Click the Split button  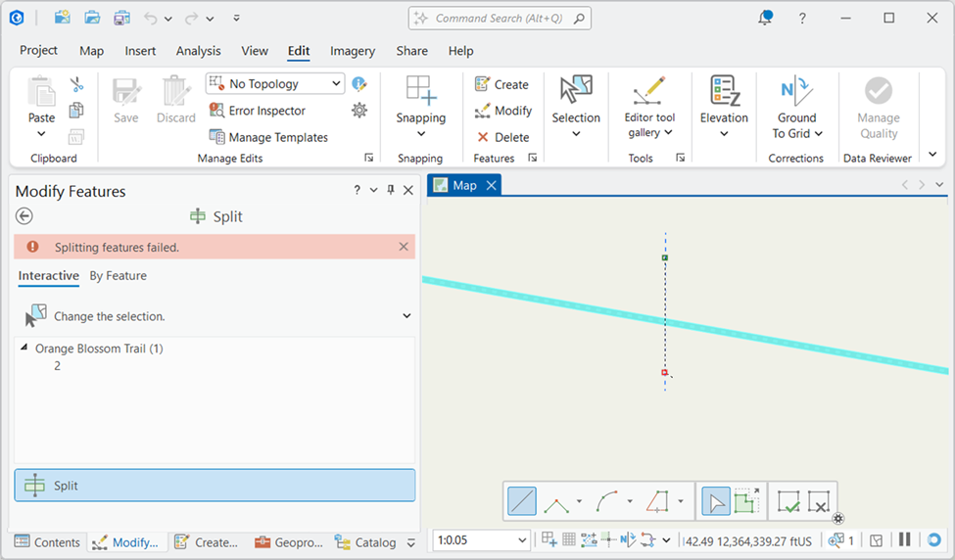(215, 486)
